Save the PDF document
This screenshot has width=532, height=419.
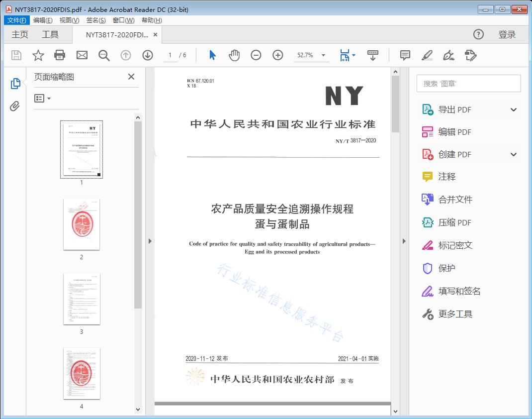[x=16, y=55]
